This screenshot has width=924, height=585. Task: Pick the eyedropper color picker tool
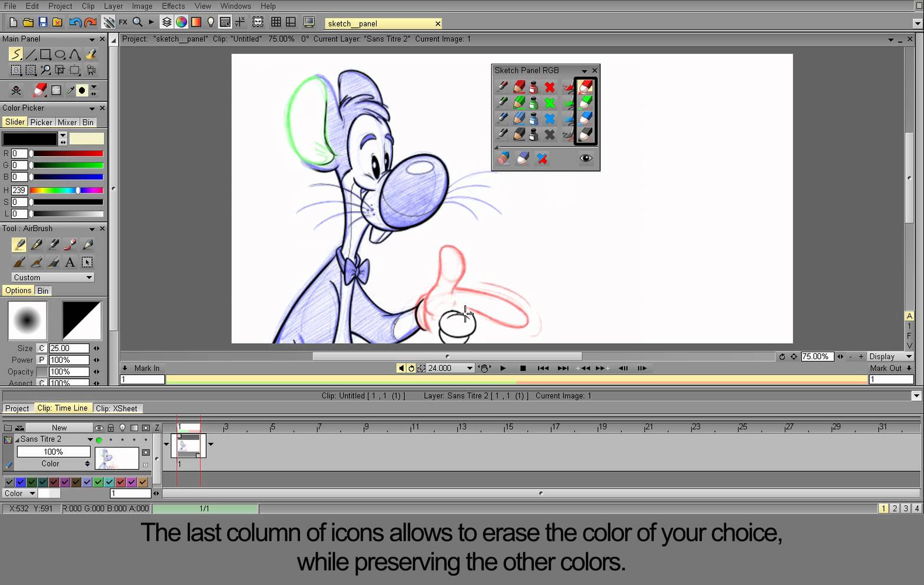[70, 90]
